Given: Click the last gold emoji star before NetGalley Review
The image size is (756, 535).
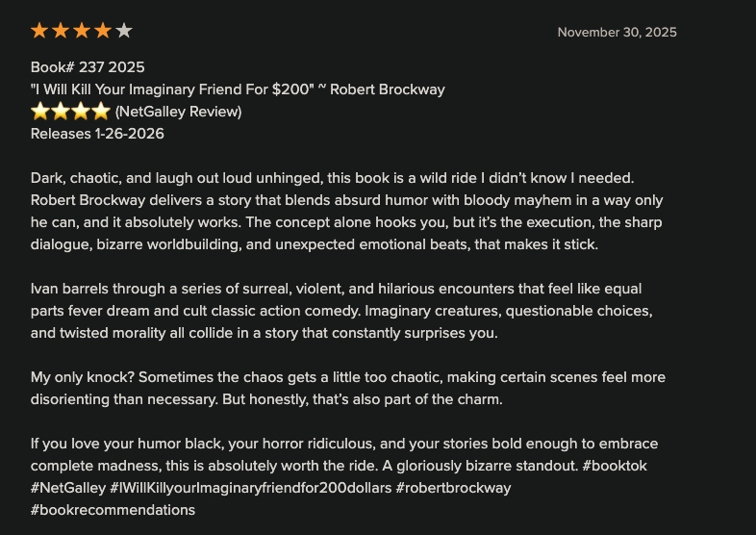Looking at the screenshot, I should 101,112.
